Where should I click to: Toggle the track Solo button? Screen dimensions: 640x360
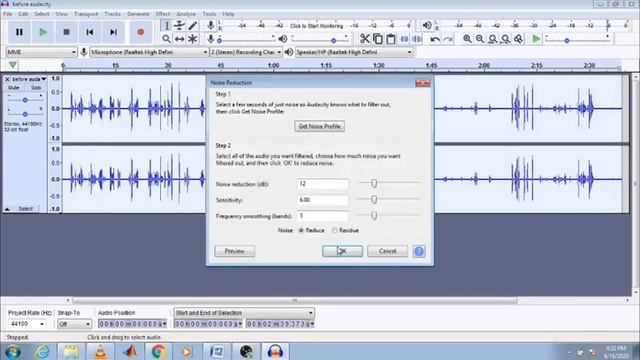point(36,88)
